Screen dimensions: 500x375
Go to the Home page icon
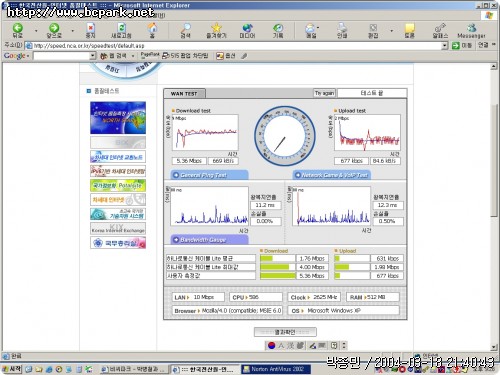point(152,30)
